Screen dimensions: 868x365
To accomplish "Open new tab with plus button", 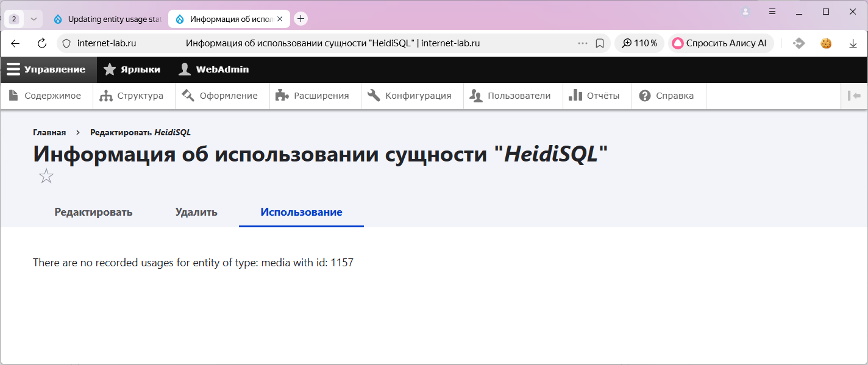I will coord(301,19).
